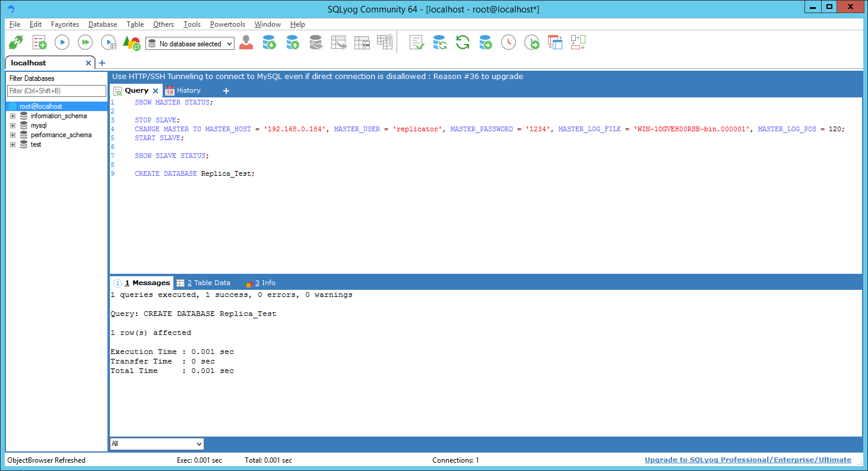
Task: Click the green circular sync arrows icon
Action: click(462, 43)
